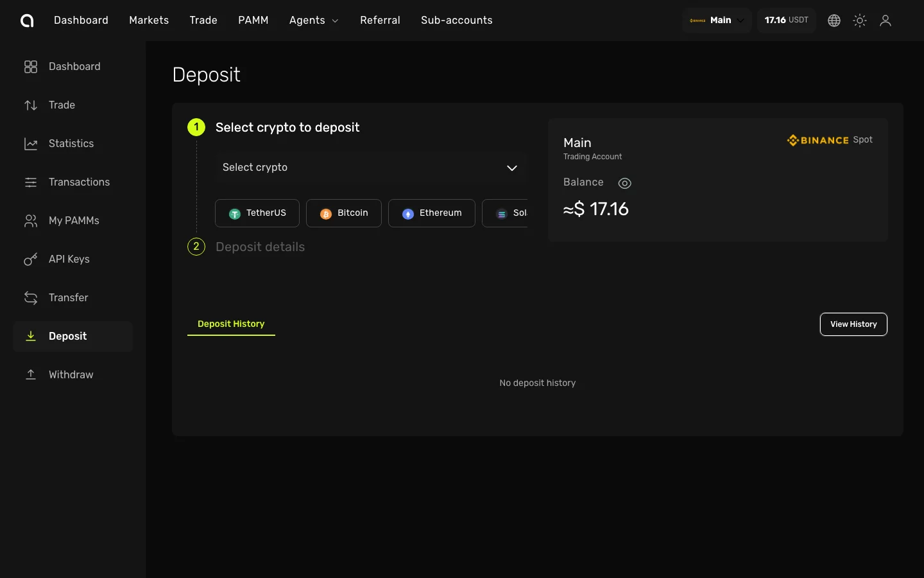924x578 pixels.
Task: Open Transactions in sidebar
Action: click(x=79, y=182)
